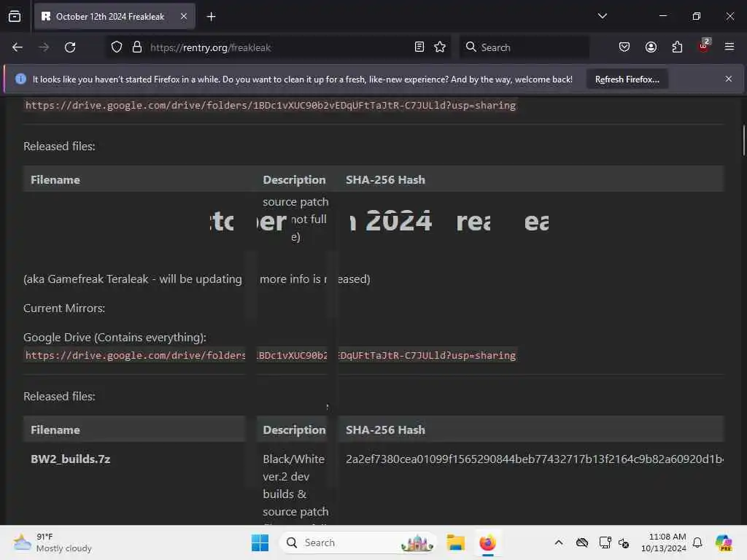The image size is (747, 560).
Task: Show site security padlock info
Action: pyautogui.click(x=137, y=47)
